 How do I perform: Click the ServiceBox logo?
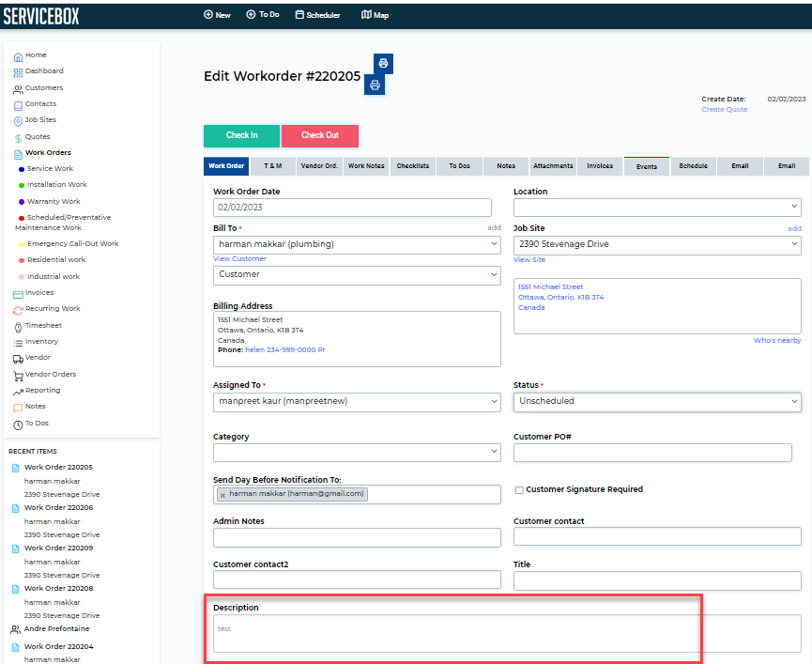click(x=41, y=16)
